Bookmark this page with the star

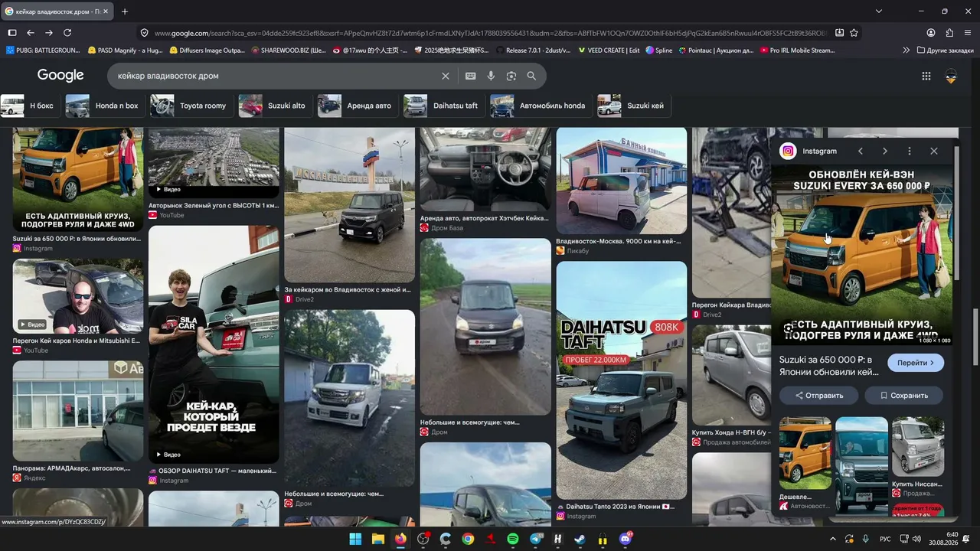pos(854,33)
